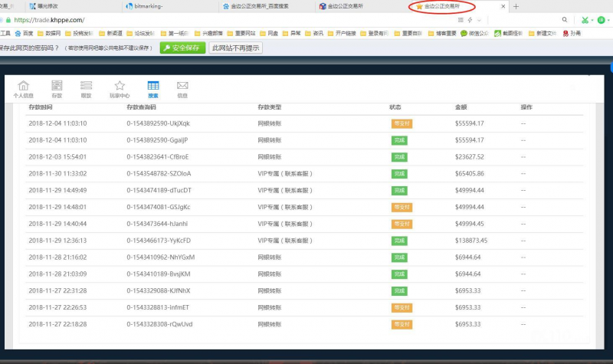
Task: Click amount $65405.86
Action: coord(469,174)
